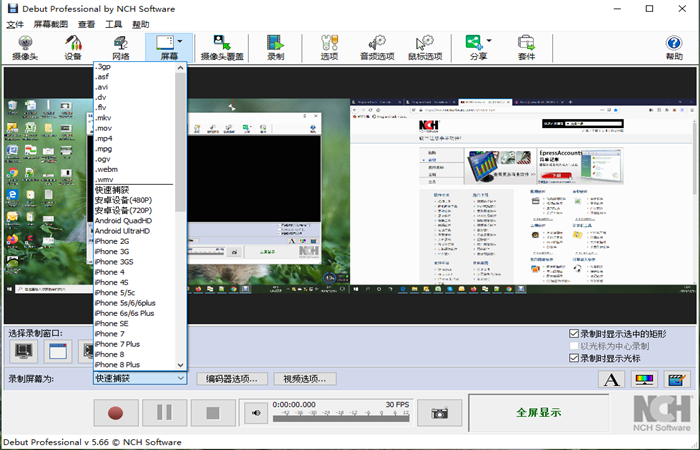Open the color effects icon
The width and height of the screenshot is (700, 450).
pos(644,380)
